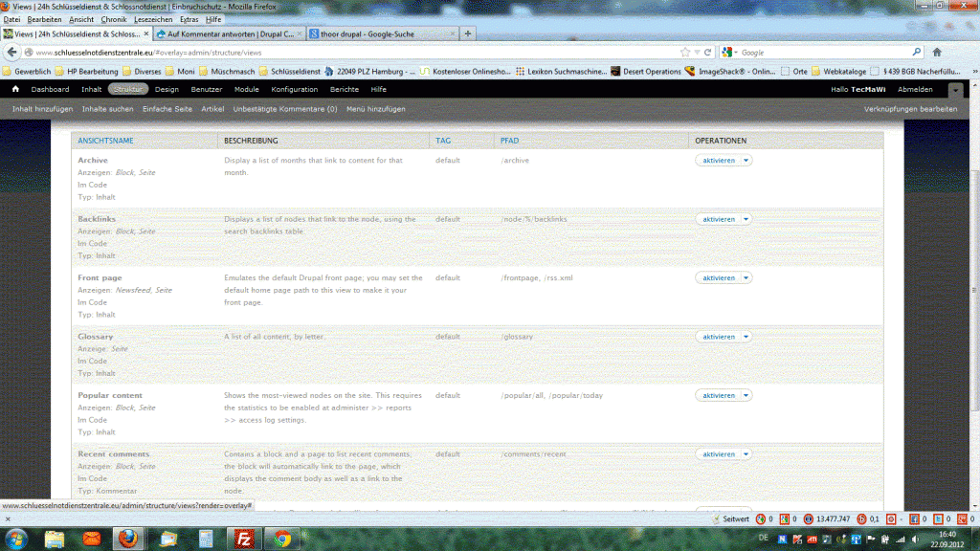The height and width of the screenshot is (551, 980).
Task: Click the Windows Start button
Action: pos(17,538)
